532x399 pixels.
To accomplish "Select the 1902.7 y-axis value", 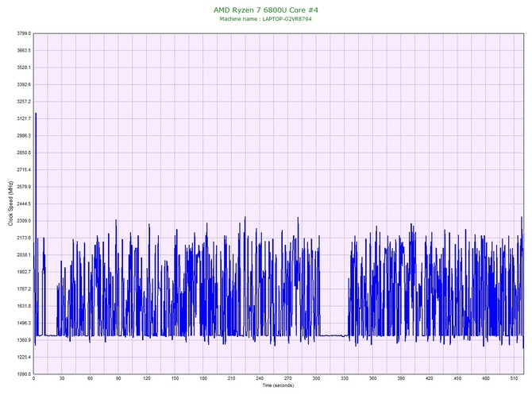I will click(x=24, y=272).
